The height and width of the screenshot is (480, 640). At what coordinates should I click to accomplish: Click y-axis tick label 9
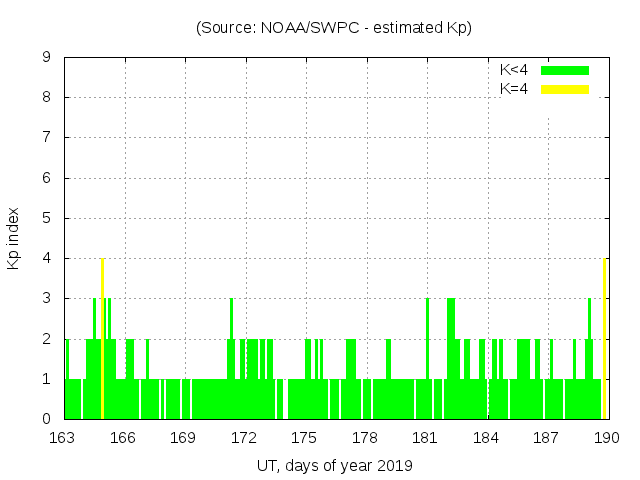tap(46, 58)
